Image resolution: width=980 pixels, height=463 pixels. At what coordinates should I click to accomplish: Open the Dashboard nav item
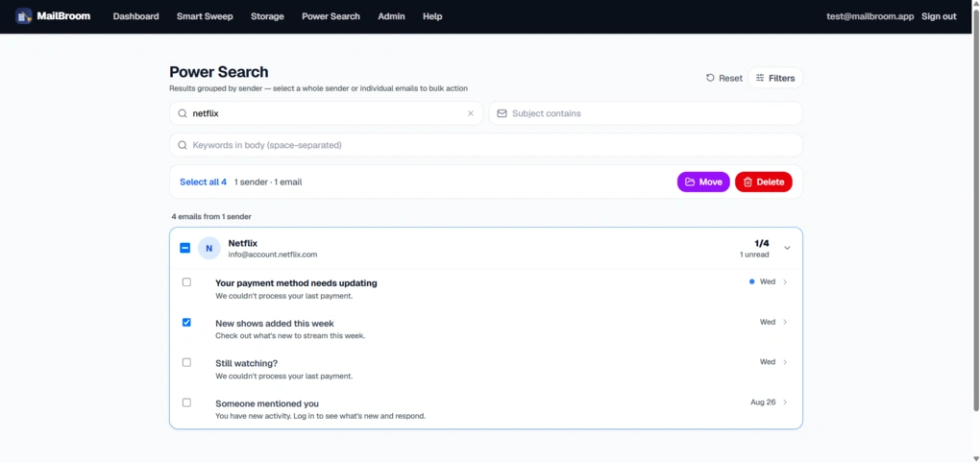pos(135,16)
